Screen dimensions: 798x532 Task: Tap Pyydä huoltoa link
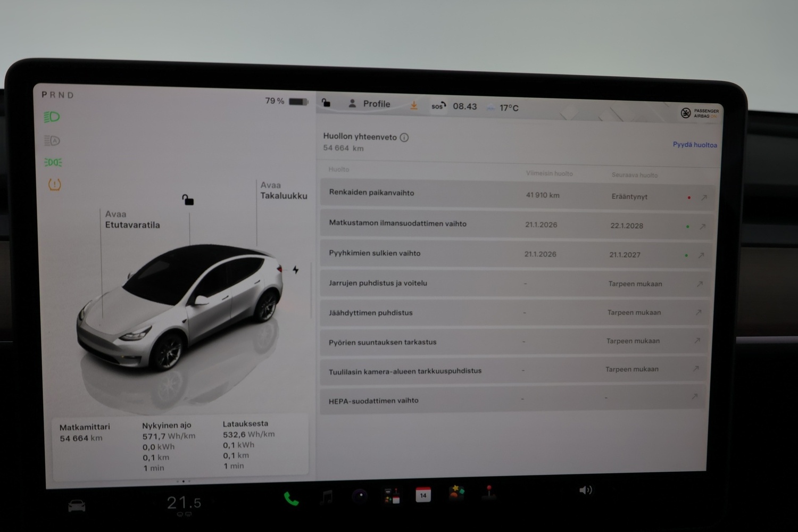(x=695, y=144)
